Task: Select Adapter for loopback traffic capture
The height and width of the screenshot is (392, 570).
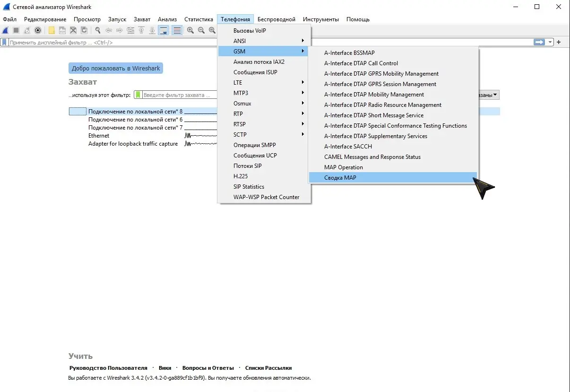Action: point(133,144)
